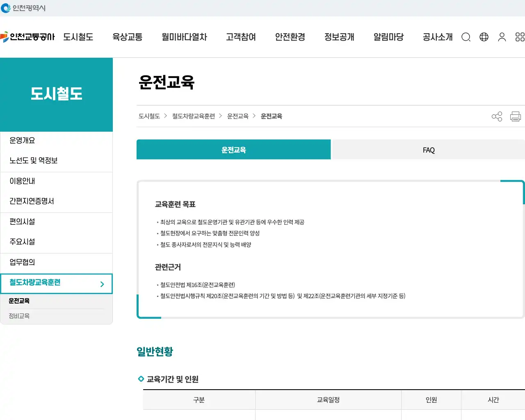Open 알림마당 top menu
525x420 pixels.
389,37
